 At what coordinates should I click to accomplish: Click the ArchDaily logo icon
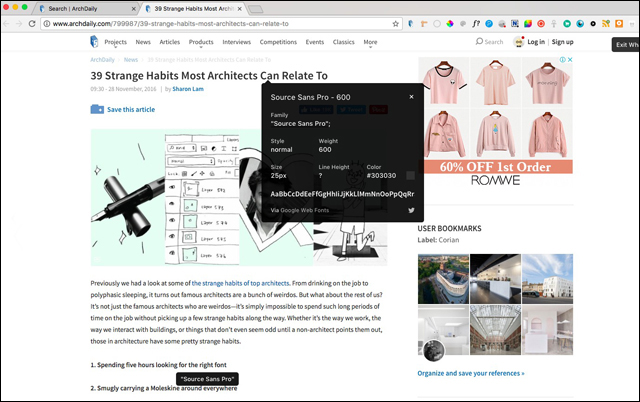93,42
